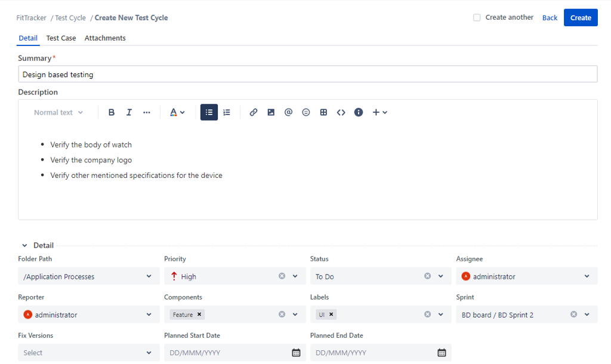Collapse the Detail section chevron
The width and height of the screenshot is (611, 364).
24,245
